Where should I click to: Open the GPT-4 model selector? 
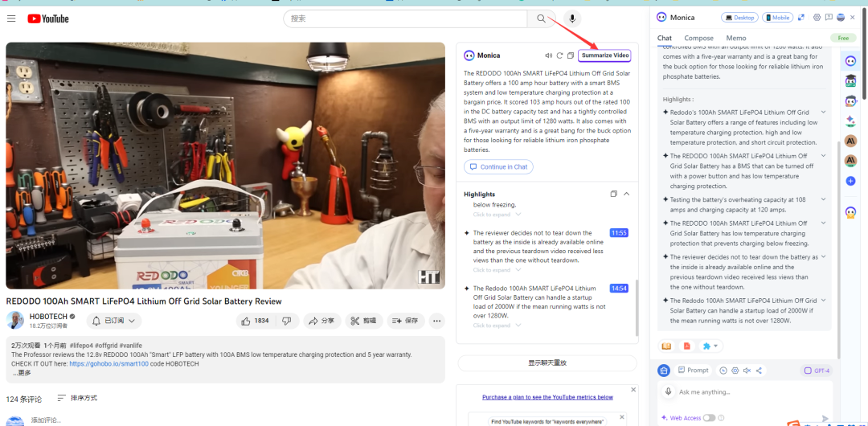[x=816, y=371]
